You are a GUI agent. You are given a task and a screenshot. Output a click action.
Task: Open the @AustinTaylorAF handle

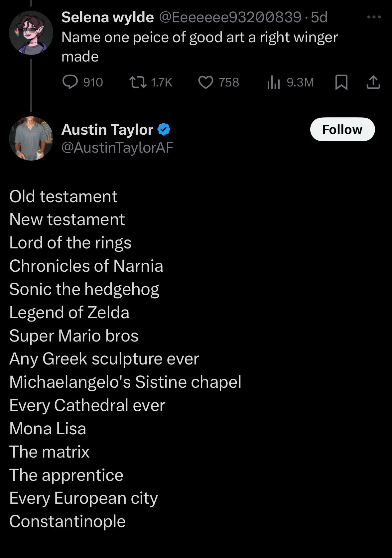click(117, 147)
